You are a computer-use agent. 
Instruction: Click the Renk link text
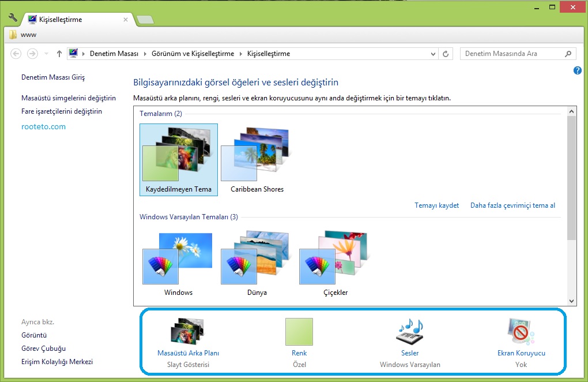[x=299, y=353]
